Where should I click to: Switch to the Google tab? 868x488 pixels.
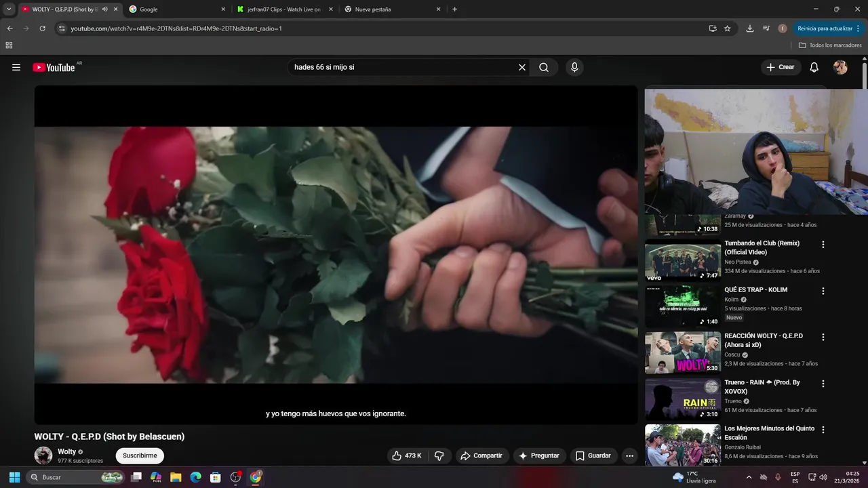click(x=177, y=9)
